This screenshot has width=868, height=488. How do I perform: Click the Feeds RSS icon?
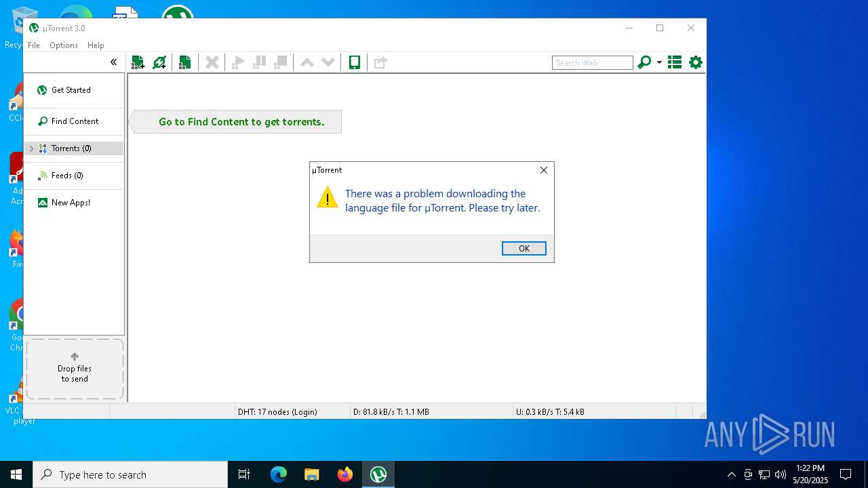[x=43, y=176]
